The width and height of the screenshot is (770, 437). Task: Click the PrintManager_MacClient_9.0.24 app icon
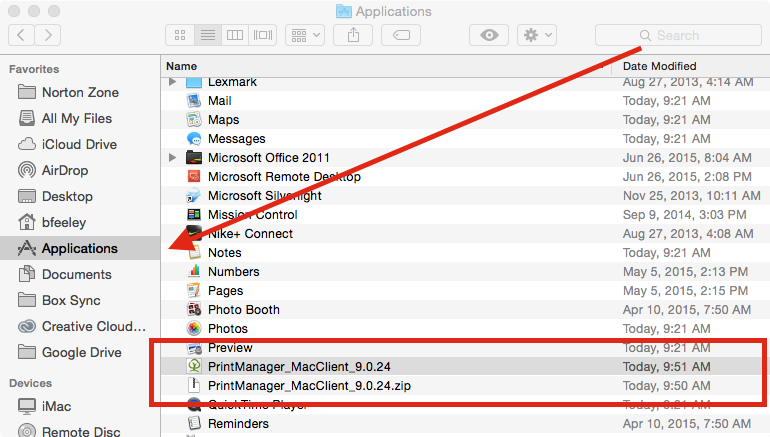194,366
